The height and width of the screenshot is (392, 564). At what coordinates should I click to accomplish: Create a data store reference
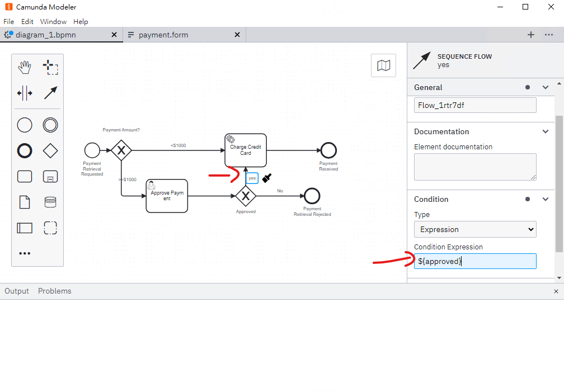(x=50, y=202)
